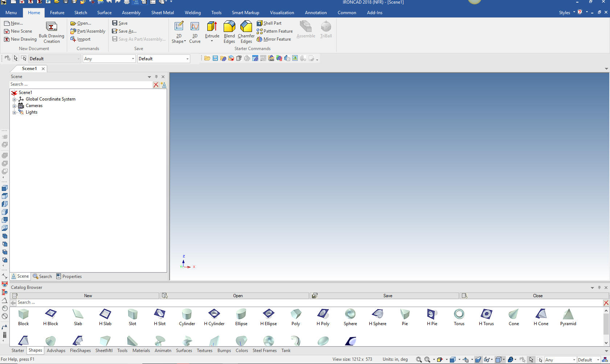The image size is (610, 364).
Task: Click the Part/Assembly command
Action: (x=88, y=31)
